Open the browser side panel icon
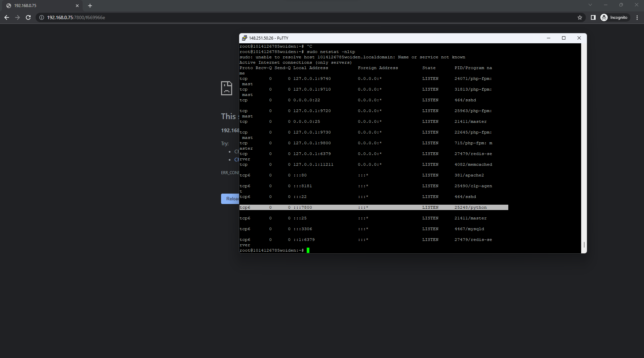 593,17
